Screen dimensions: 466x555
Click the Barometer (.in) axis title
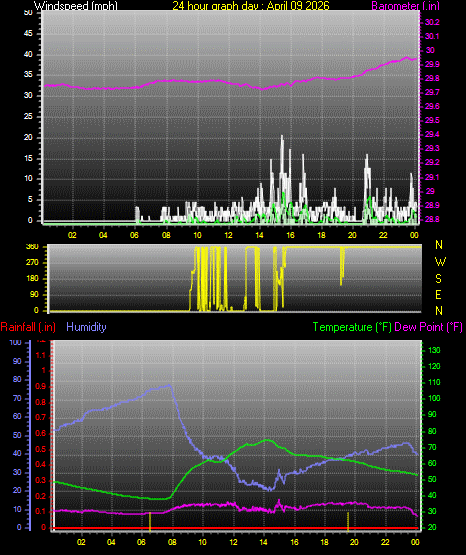(405, 6)
